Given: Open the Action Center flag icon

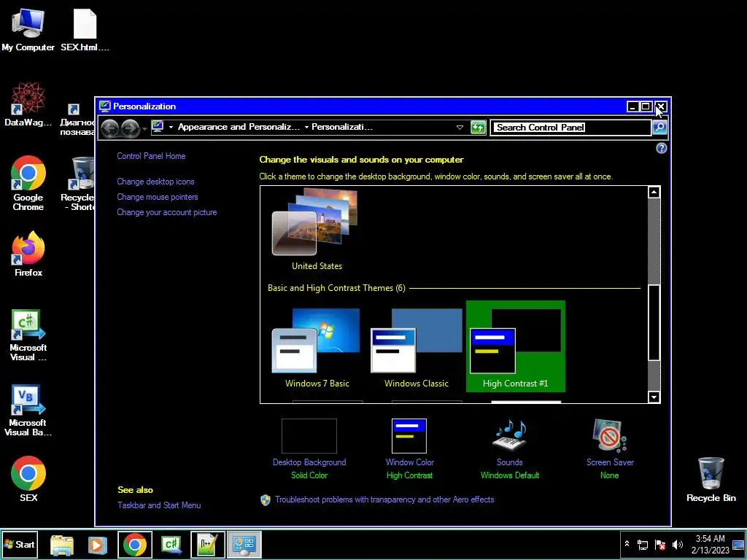Looking at the screenshot, I should [x=660, y=545].
